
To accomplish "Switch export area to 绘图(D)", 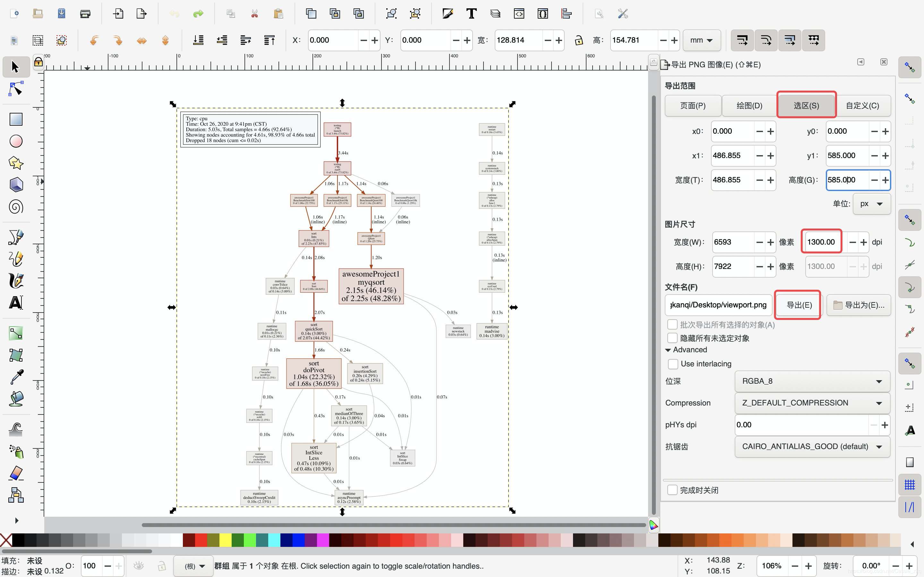I will [x=749, y=106].
